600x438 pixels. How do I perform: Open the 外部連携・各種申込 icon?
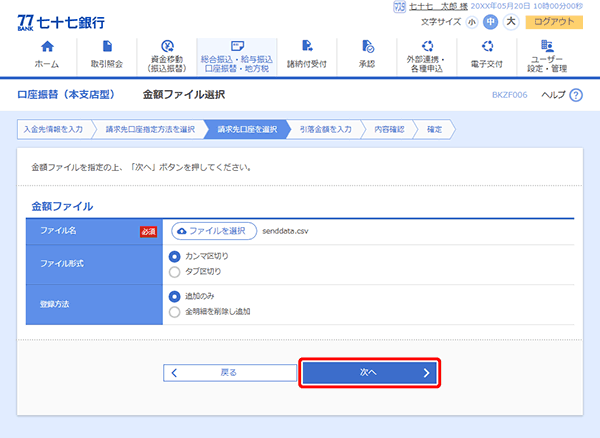click(427, 46)
